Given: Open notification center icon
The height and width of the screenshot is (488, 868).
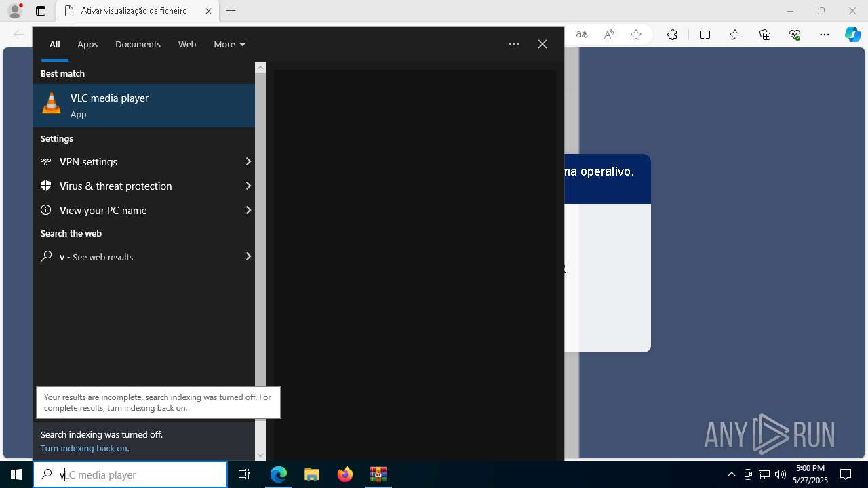Looking at the screenshot, I should [x=846, y=474].
